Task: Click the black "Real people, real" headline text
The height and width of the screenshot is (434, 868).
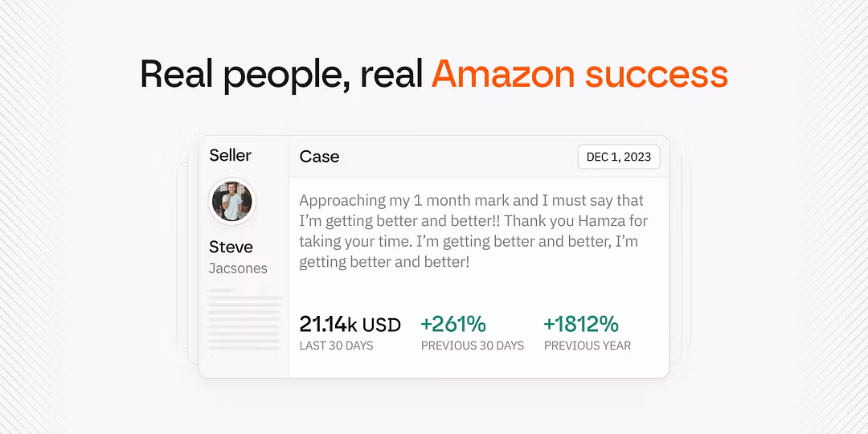Action: pos(281,75)
